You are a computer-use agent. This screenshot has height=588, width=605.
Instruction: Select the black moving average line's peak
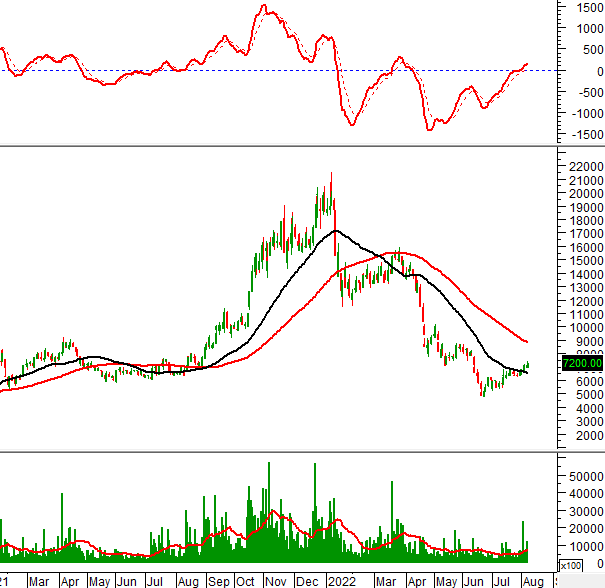click(x=336, y=231)
